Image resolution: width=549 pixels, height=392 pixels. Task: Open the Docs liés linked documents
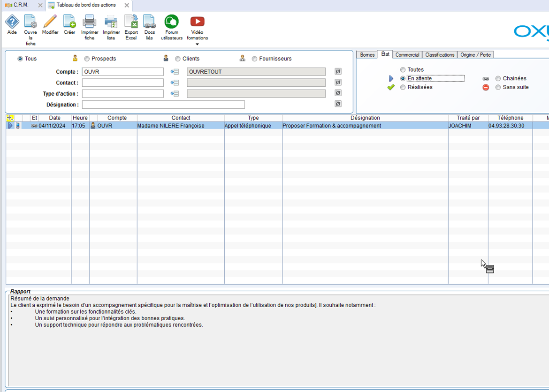tap(149, 22)
